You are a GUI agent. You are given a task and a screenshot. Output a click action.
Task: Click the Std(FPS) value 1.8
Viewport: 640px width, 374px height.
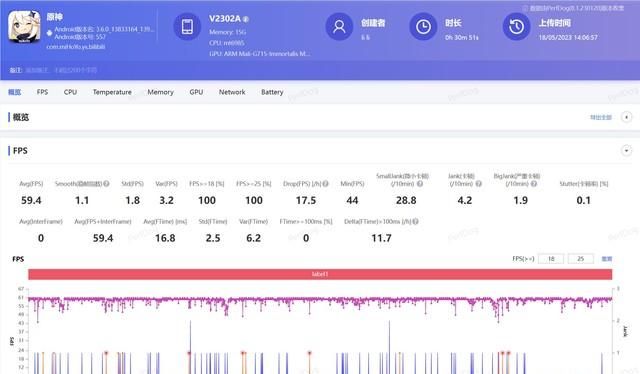tap(132, 200)
